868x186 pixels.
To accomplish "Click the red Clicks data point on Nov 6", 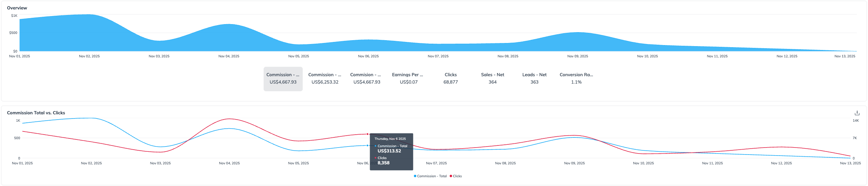I will (x=367, y=134).
